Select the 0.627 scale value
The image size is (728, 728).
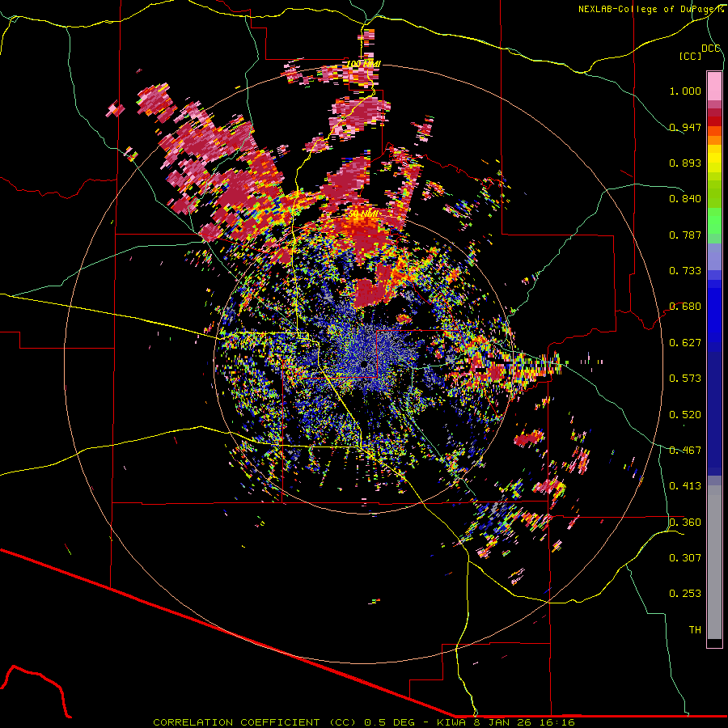(x=685, y=343)
